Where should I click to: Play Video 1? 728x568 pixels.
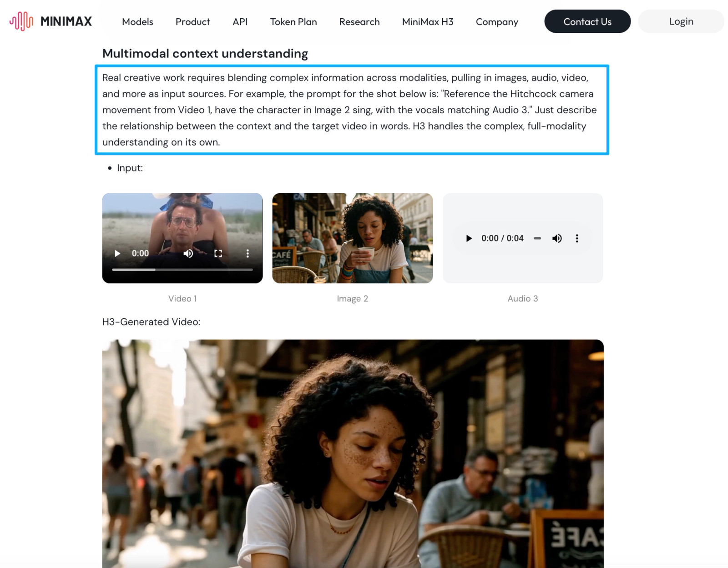click(x=117, y=253)
